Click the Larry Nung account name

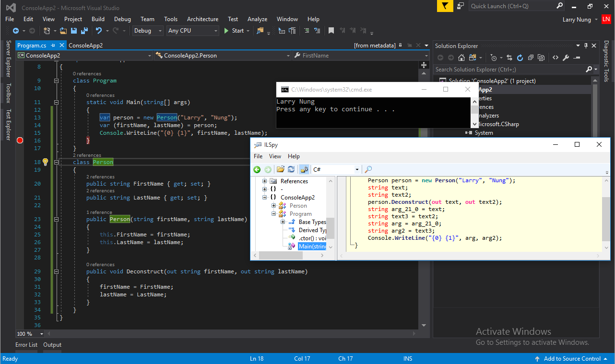click(577, 19)
